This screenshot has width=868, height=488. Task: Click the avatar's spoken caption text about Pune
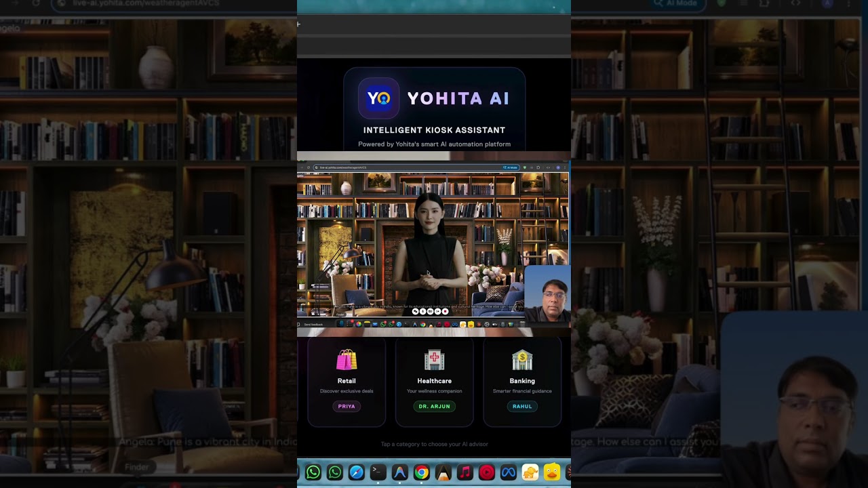(x=429, y=306)
